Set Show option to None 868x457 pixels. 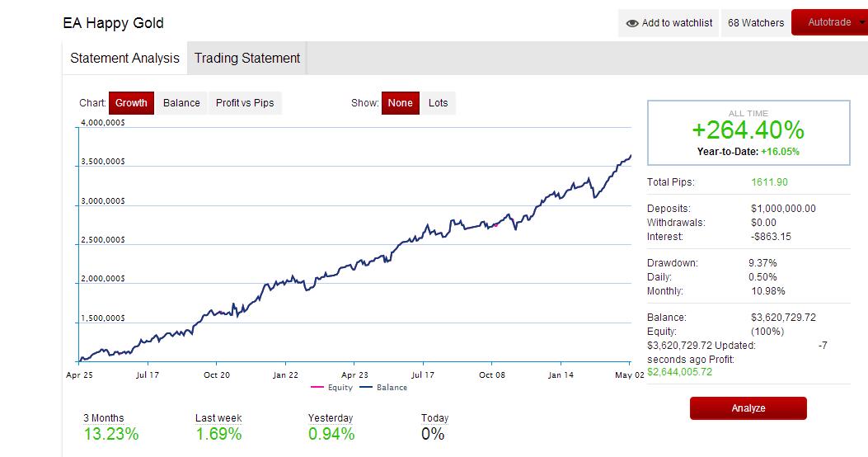[x=401, y=103]
